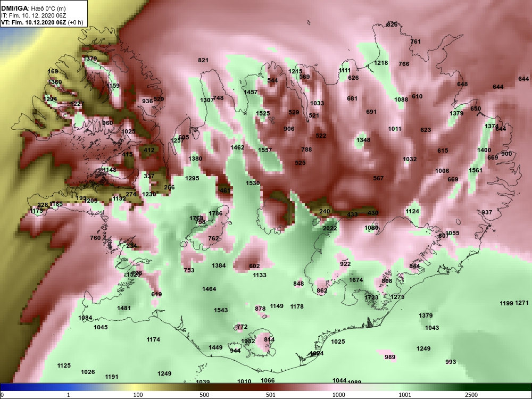The image size is (532, 399).
Task: Select the map value 826
Action: coord(392,24)
